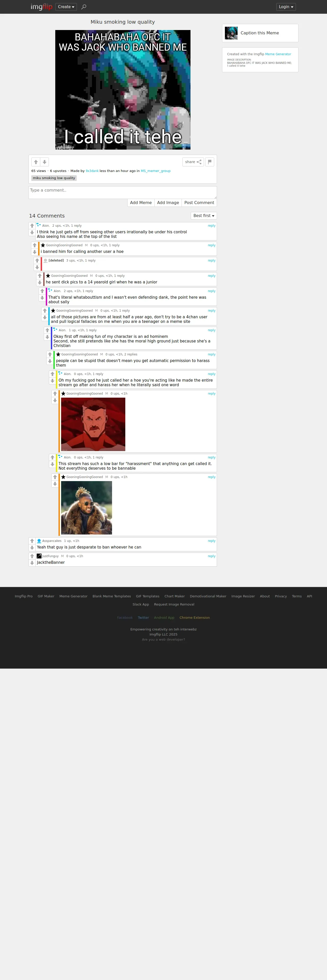The image size is (327, 980).
Task: Downvote the 'i banned him for calling' comment
Action: (35, 252)
